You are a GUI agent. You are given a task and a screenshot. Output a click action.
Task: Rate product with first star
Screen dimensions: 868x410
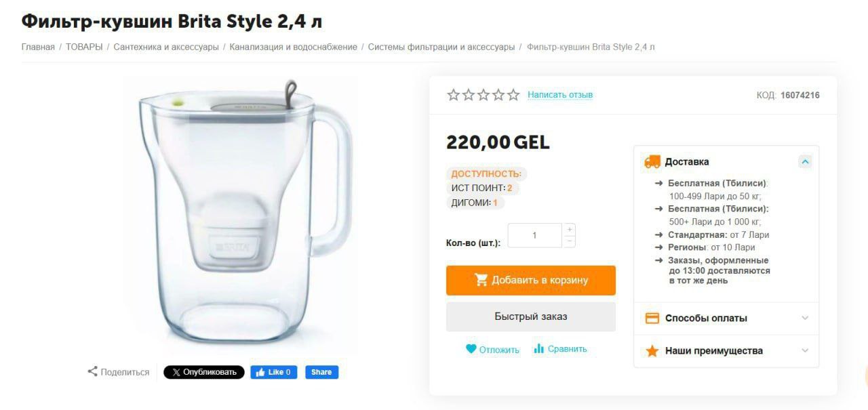(454, 95)
